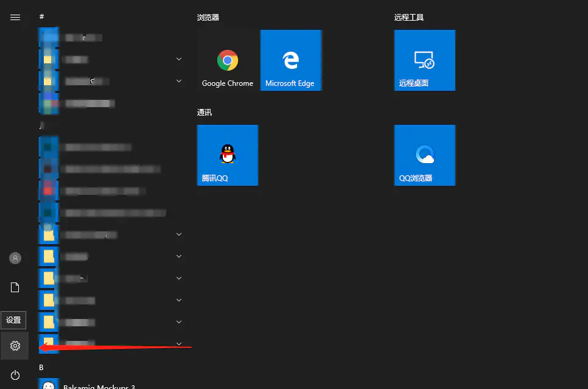Launch the 腾讯QQ penguin tile
588x389 pixels.
tap(228, 155)
